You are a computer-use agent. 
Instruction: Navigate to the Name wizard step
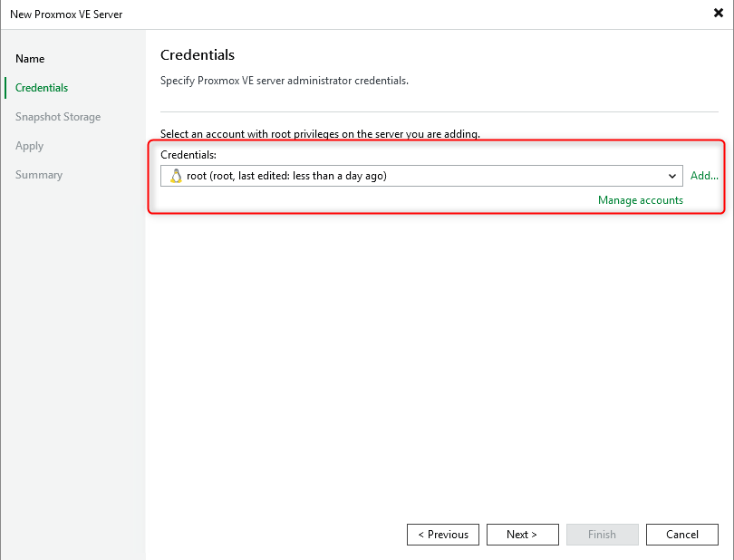(30, 58)
